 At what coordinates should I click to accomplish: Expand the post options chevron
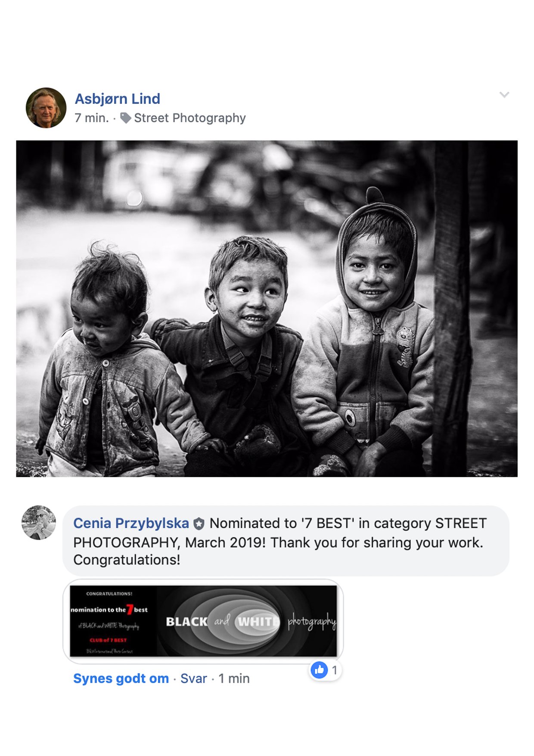[x=504, y=94]
